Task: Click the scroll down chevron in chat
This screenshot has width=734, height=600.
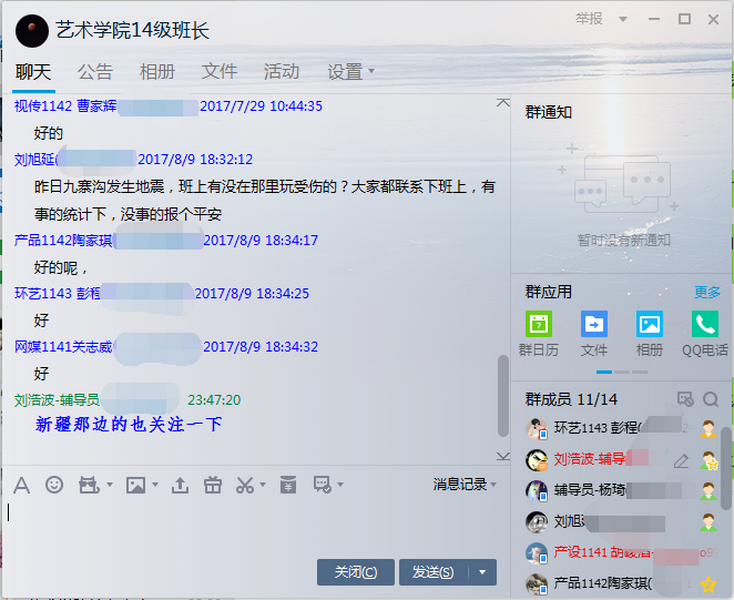Action: tap(503, 456)
